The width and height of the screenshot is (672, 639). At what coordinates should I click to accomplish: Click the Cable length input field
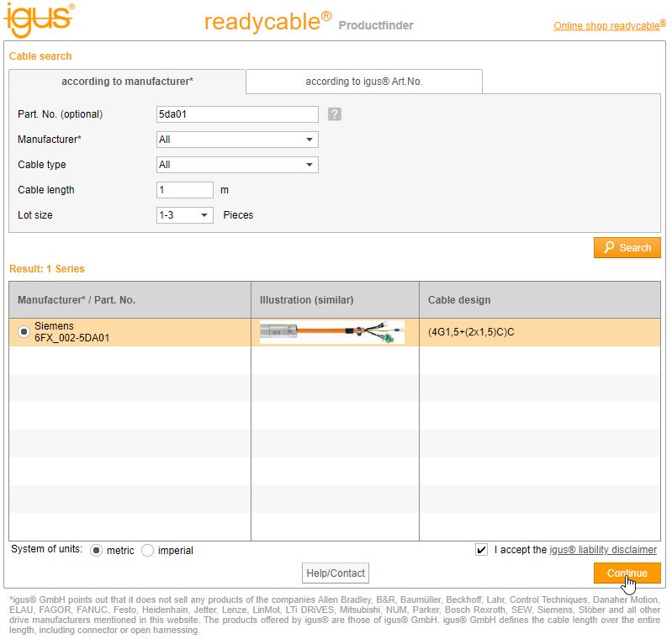(x=185, y=190)
